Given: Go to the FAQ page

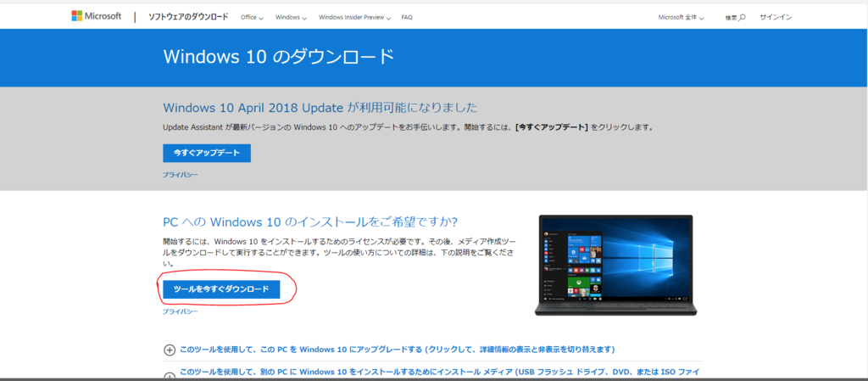Looking at the screenshot, I should pos(407,17).
